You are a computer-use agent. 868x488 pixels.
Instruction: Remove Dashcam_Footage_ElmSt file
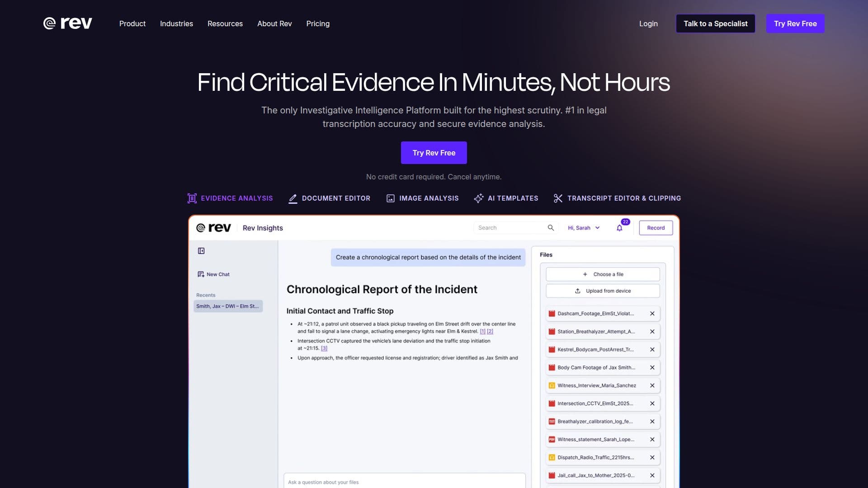[652, 314]
